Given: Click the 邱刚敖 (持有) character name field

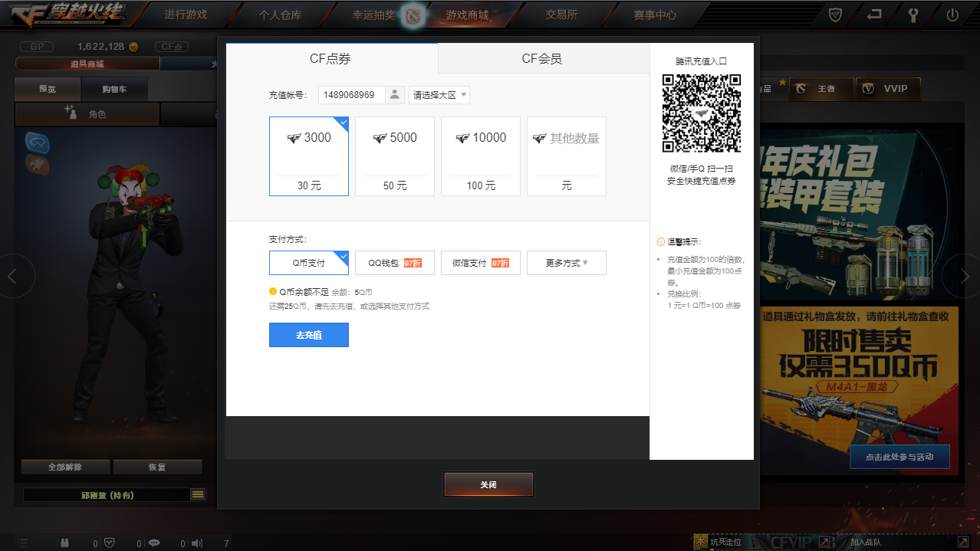Looking at the screenshot, I should pos(107,495).
